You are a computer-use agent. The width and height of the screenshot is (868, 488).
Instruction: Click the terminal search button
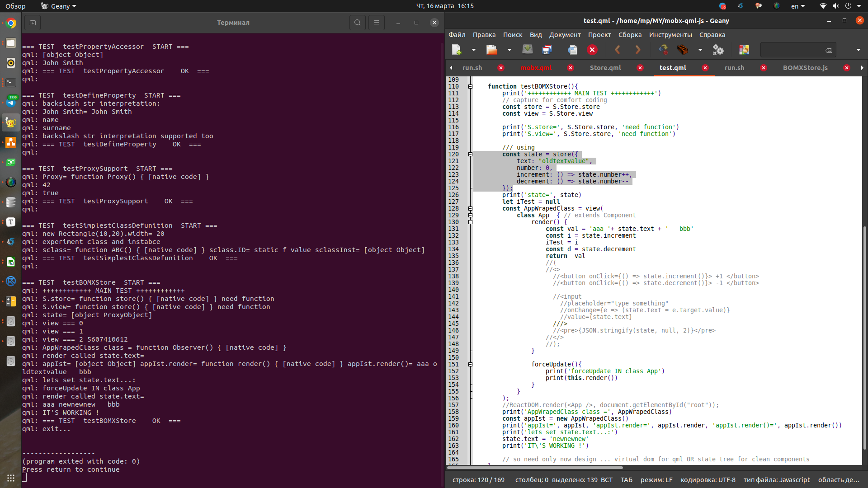pyautogui.click(x=357, y=23)
